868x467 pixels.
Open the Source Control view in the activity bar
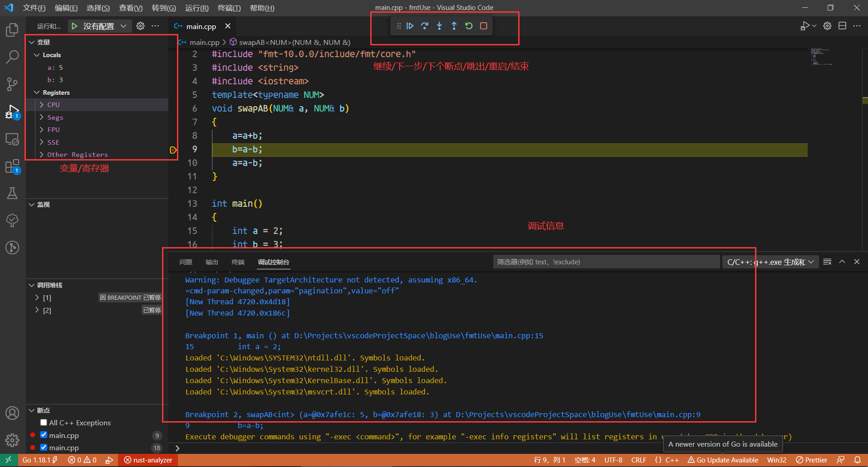(x=12, y=84)
